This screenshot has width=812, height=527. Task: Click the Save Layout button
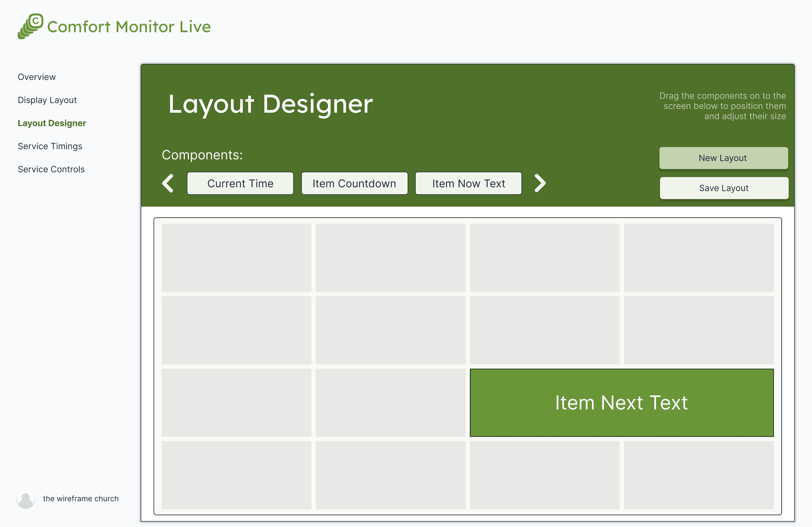(724, 188)
